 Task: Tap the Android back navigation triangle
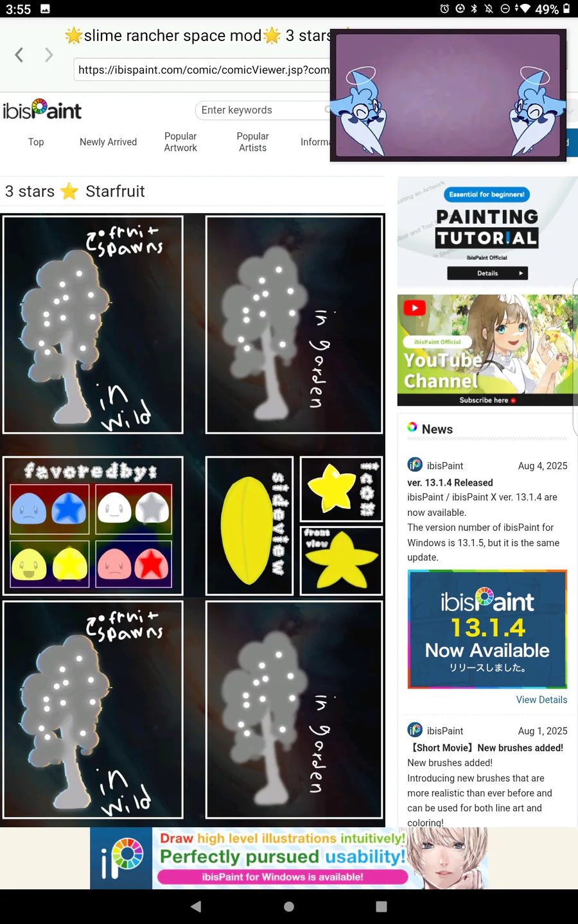[197, 906]
